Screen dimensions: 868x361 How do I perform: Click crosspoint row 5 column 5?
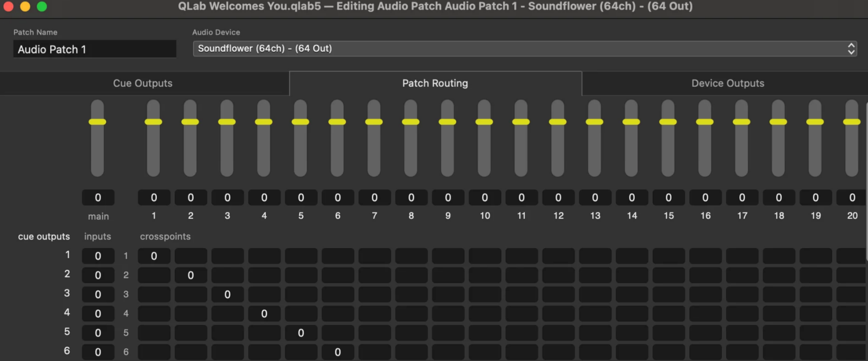(301, 333)
